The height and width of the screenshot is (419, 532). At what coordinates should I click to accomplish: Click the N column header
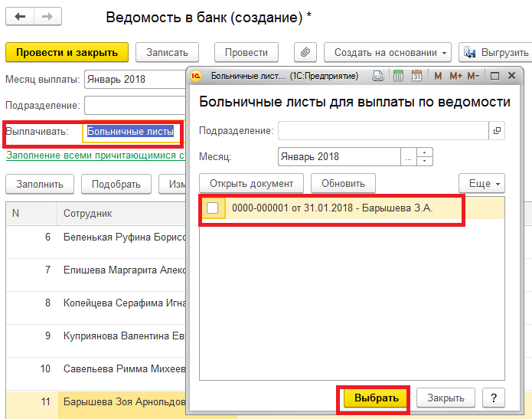point(31,214)
